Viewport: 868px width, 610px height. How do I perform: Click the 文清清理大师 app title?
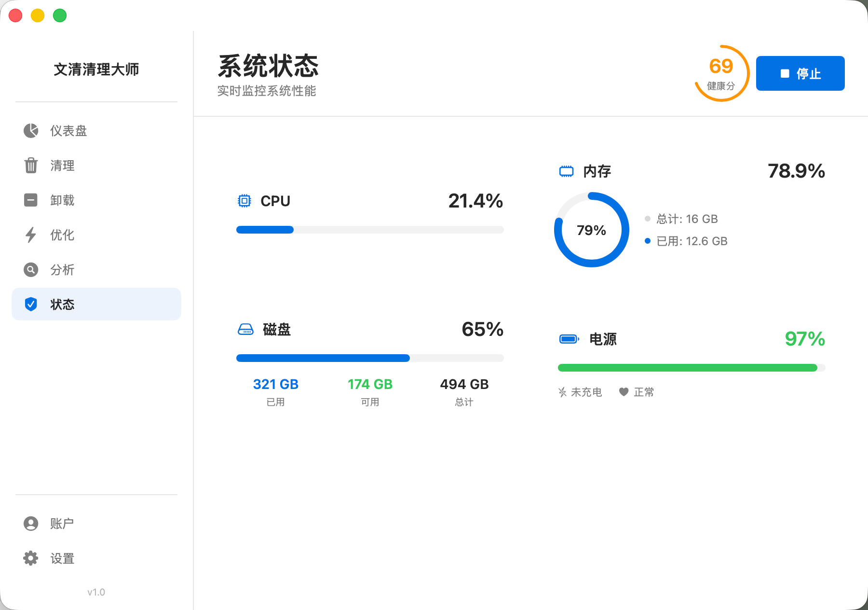96,69
